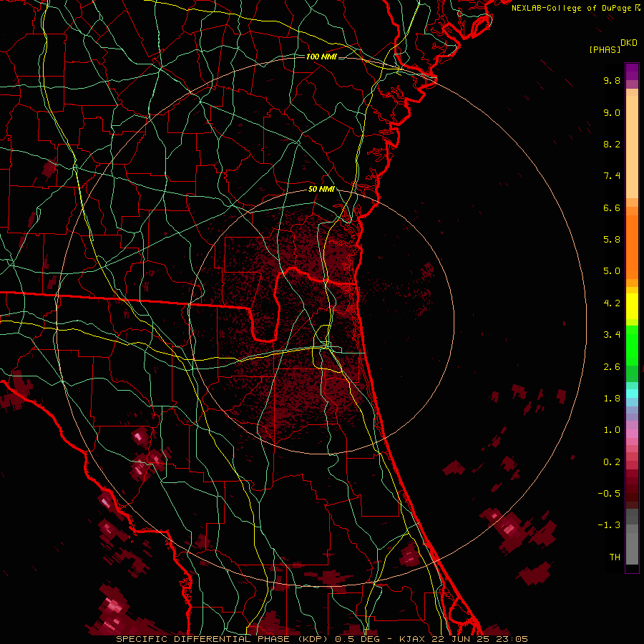Viewport: 644px width, 644px height.
Task: Click the [PHAS] legend unit label
Action: 605,49
